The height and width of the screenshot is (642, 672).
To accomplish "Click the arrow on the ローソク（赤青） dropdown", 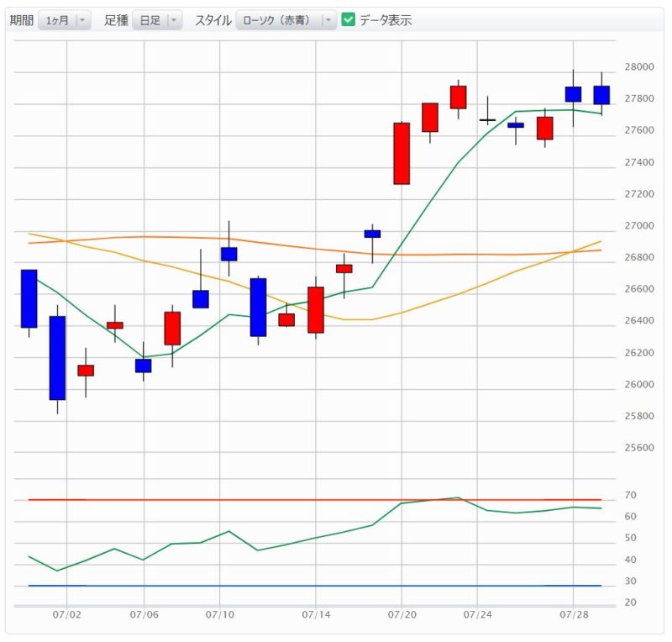I will pyautogui.click(x=328, y=20).
